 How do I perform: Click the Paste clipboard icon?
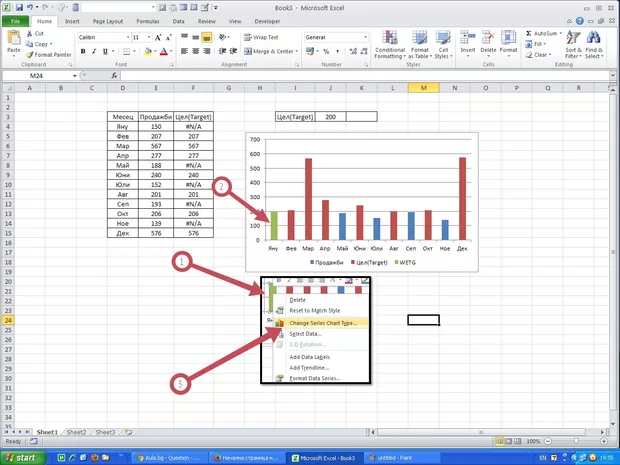click(14, 38)
